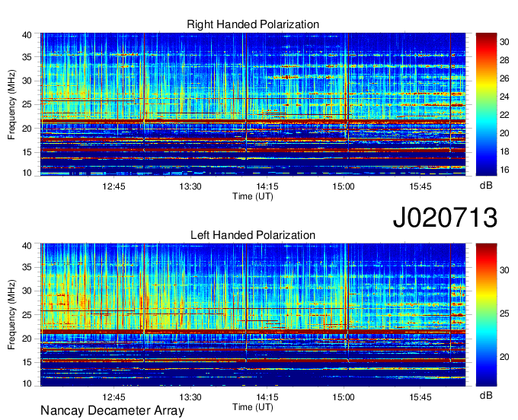Click the dB unit label below Right Handed colorbar

tap(486, 186)
